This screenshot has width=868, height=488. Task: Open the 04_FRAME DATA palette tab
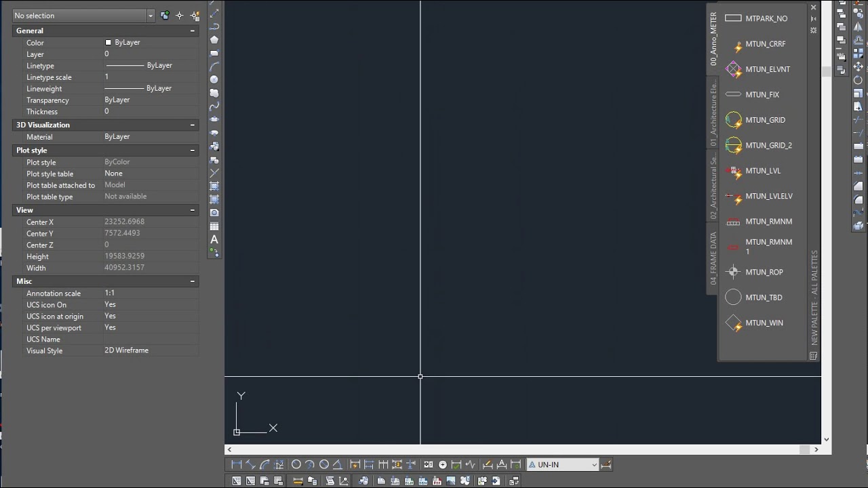click(713, 258)
